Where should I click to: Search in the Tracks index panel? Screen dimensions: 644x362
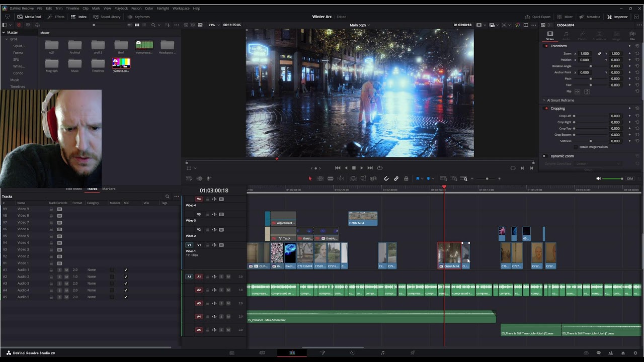coord(168,197)
